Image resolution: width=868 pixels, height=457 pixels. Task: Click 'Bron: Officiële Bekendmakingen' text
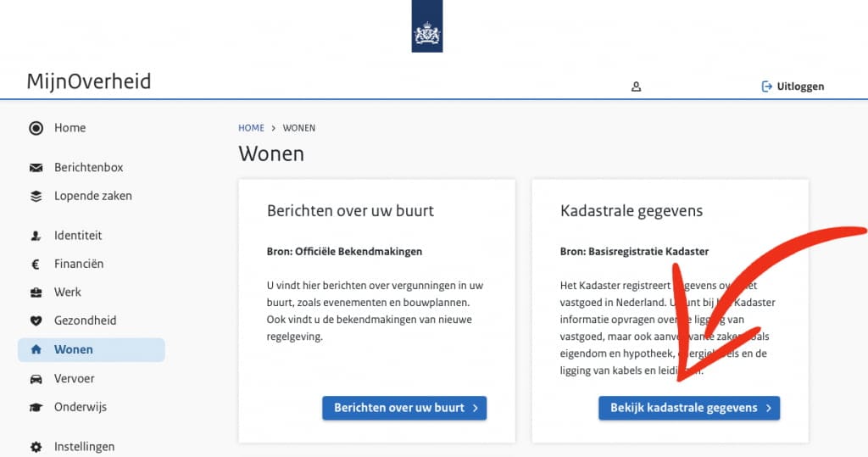pos(344,252)
